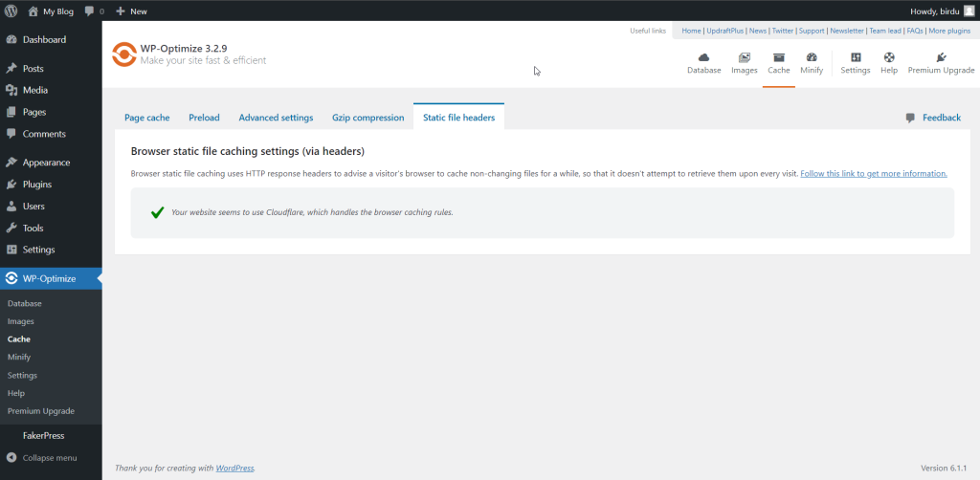Click the Howdy, birdu account text

tap(934, 11)
